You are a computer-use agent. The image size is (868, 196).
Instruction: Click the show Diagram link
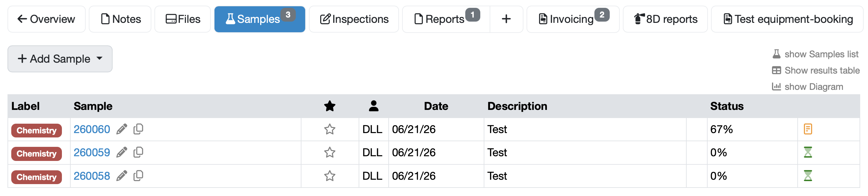click(807, 87)
